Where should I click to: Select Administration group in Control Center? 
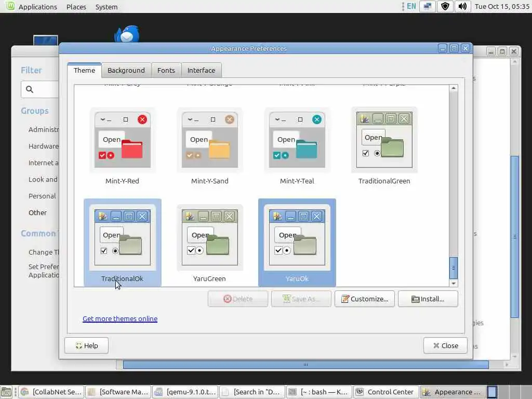(x=44, y=129)
